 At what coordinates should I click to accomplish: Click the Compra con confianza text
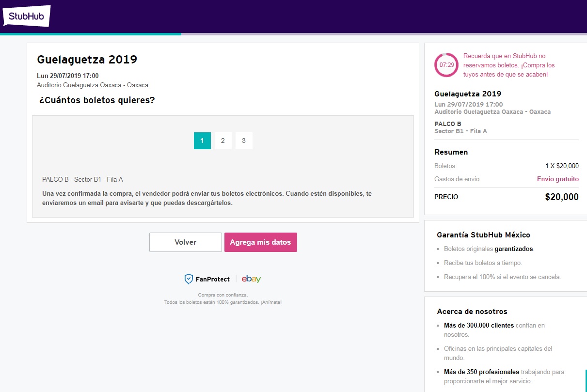pyautogui.click(x=223, y=295)
